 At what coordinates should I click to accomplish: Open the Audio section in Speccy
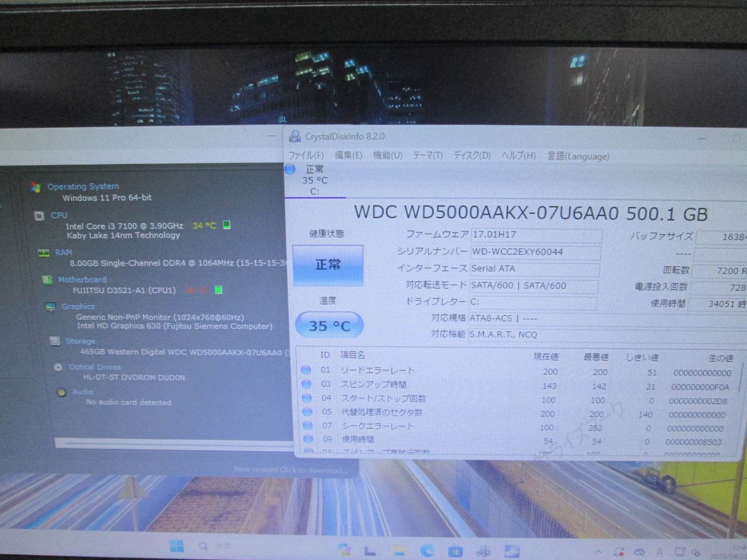[x=83, y=392]
